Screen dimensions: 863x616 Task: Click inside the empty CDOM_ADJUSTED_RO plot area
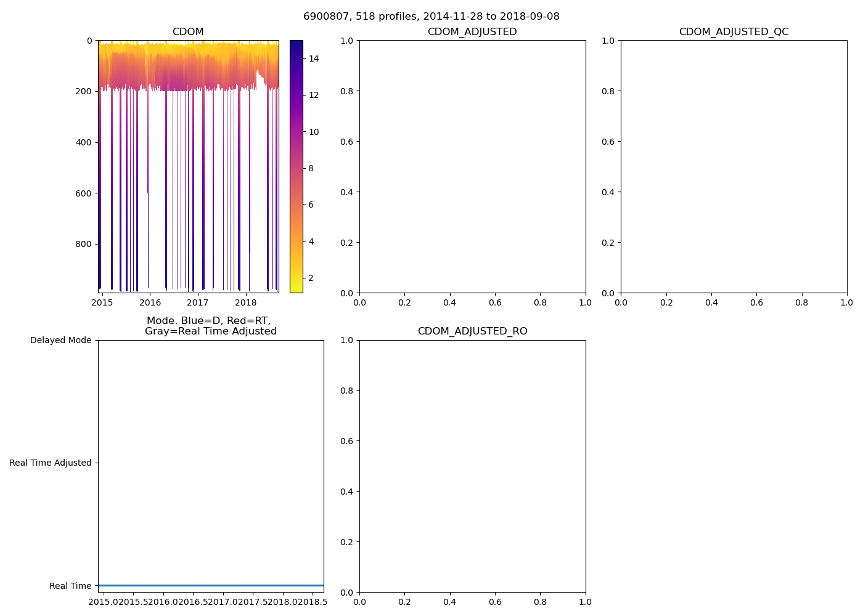[472, 466]
